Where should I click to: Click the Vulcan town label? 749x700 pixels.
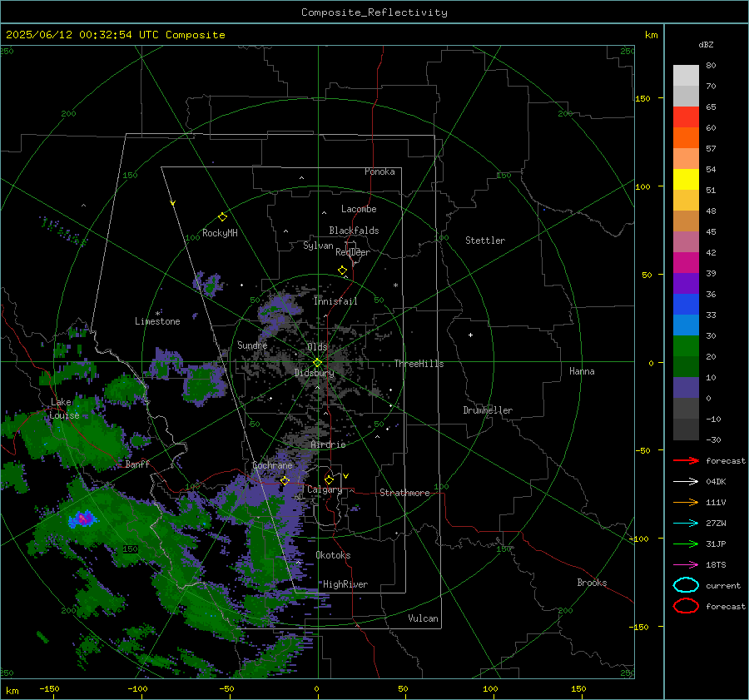tap(424, 618)
